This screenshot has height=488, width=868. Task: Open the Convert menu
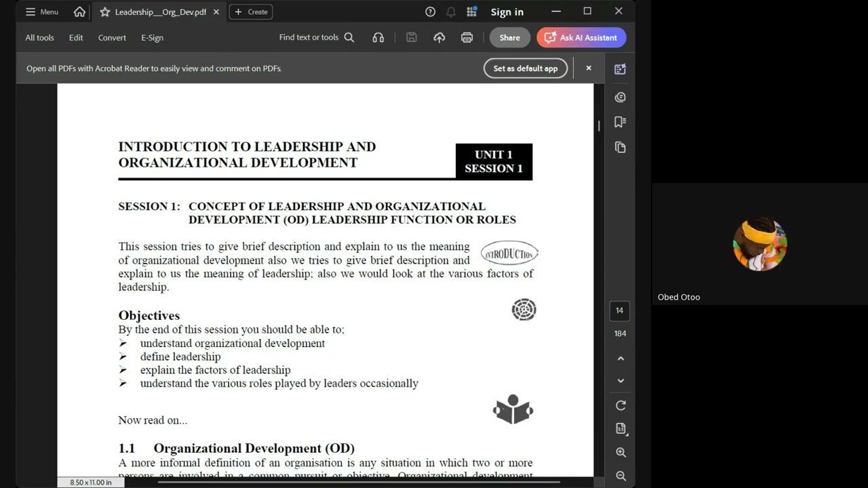pyautogui.click(x=112, y=37)
